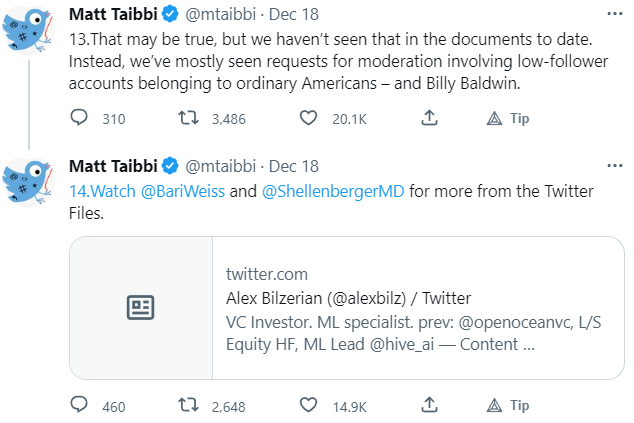Share the Twitter Files tweet
Viewport: 634px width, 423px height.
point(429,405)
